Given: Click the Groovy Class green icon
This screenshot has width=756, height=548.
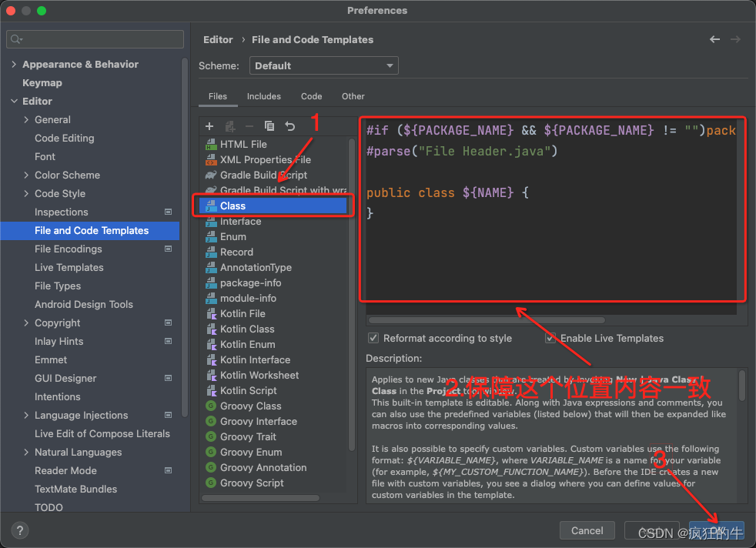Looking at the screenshot, I should click(211, 406).
